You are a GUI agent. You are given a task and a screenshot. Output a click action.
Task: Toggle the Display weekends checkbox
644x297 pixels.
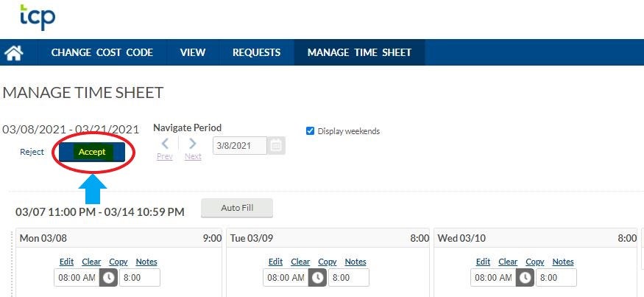pos(310,131)
